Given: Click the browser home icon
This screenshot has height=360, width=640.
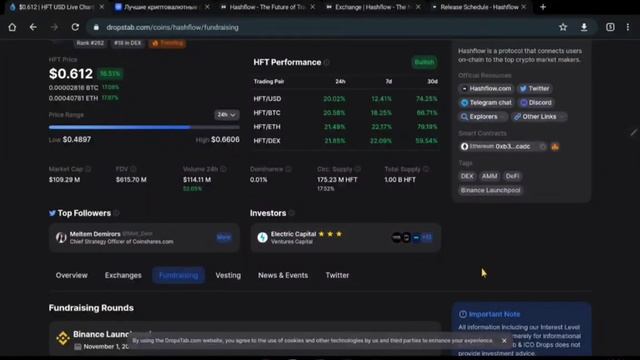Looking at the screenshot, I should click(x=12, y=27).
